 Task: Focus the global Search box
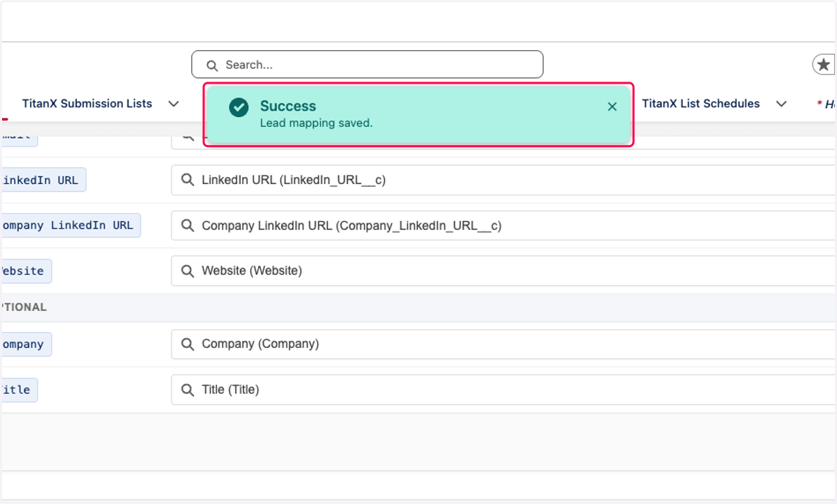368,65
